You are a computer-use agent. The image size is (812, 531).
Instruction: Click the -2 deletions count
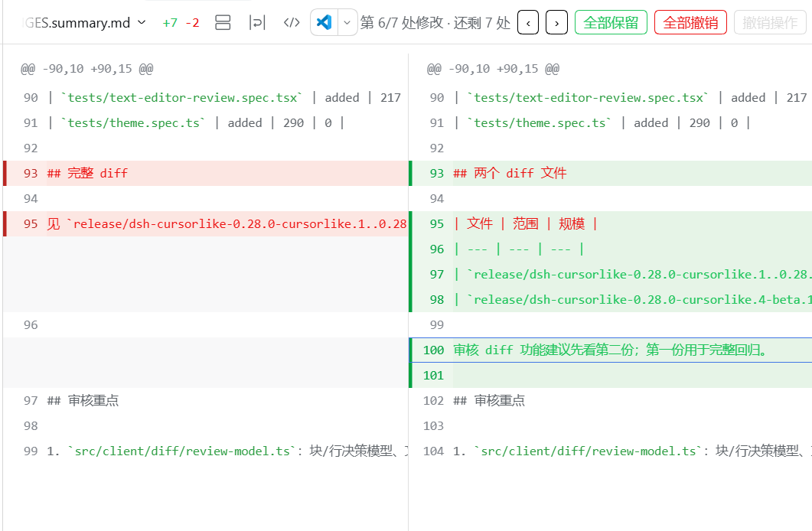click(x=192, y=23)
